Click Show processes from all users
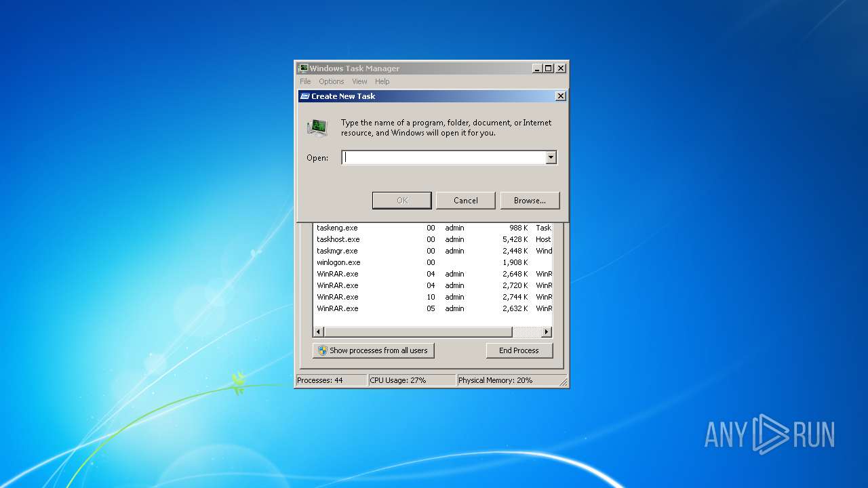The width and height of the screenshot is (868, 488). pos(373,350)
